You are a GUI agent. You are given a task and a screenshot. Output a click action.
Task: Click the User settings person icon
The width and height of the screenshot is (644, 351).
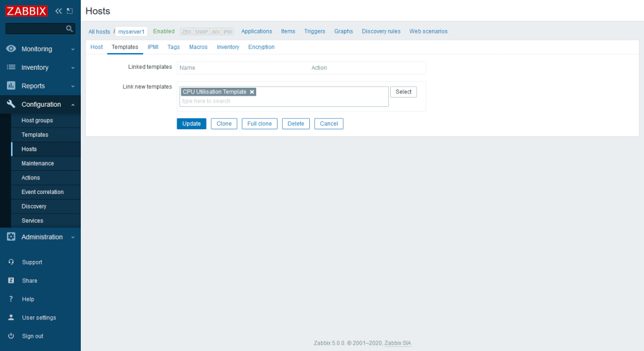(11, 318)
